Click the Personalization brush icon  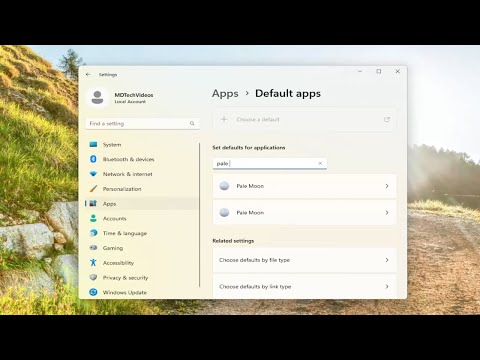coord(93,189)
